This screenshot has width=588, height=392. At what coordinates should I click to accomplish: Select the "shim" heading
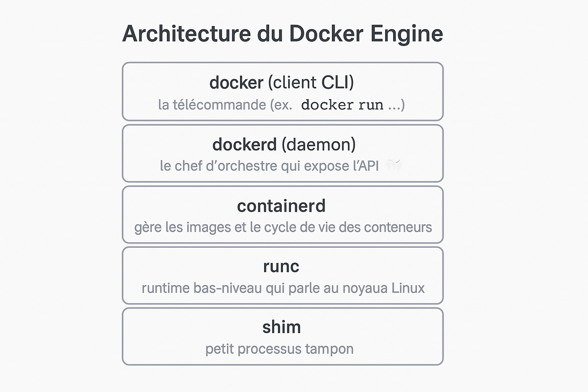click(281, 327)
